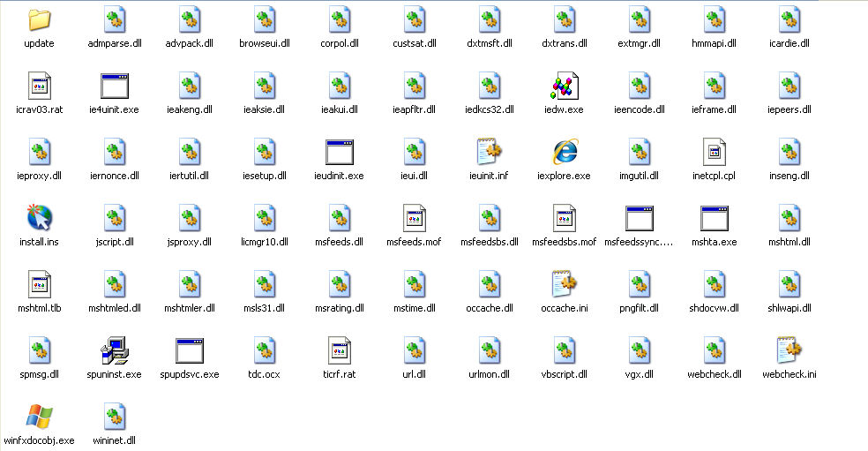The height and width of the screenshot is (451, 868).
Task: Select the winfxdocobj.exe Windows flag icon
Action: [40, 417]
